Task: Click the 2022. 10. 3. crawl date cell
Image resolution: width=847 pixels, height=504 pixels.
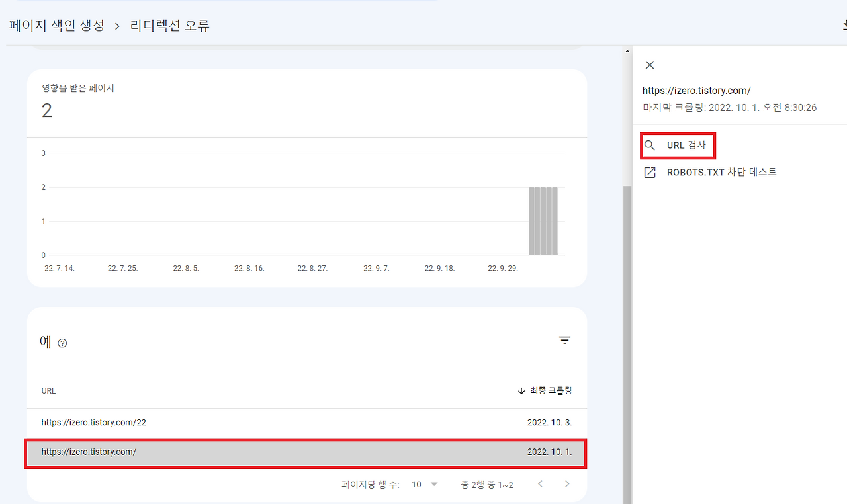Action: pos(549,422)
